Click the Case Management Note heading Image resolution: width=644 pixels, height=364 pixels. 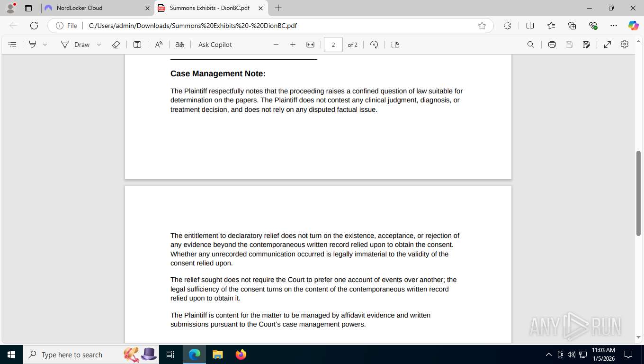click(218, 73)
